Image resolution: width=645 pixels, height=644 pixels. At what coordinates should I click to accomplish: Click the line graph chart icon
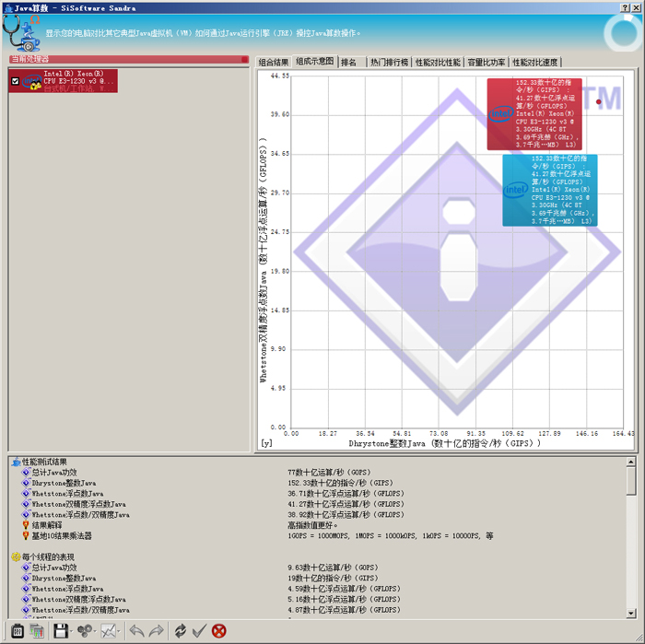(x=109, y=630)
